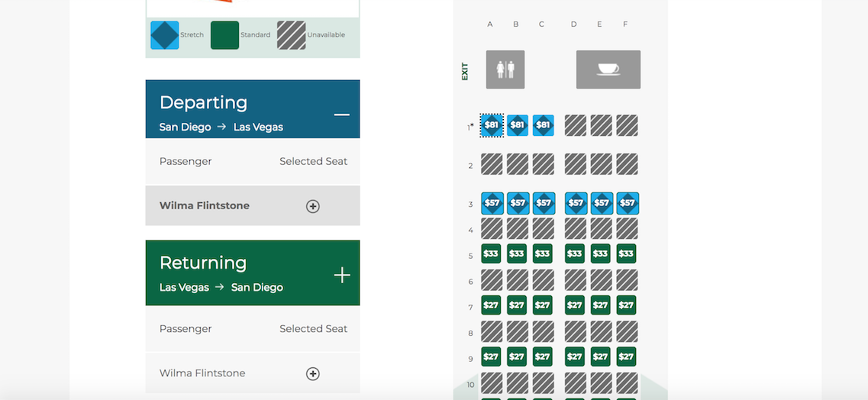868x400 pixels.
Task: Click the Unavailable legend swatch
Action: click(291, 35)
